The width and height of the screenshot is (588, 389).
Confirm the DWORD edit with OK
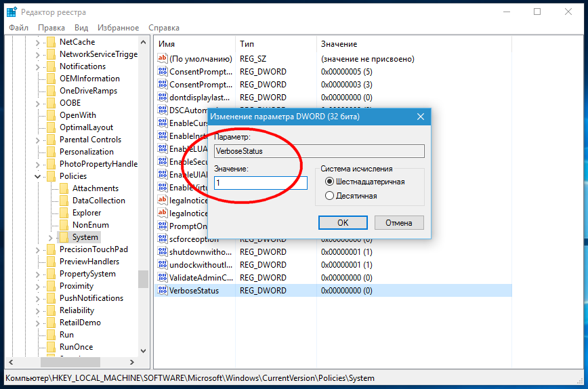(343, 222)
